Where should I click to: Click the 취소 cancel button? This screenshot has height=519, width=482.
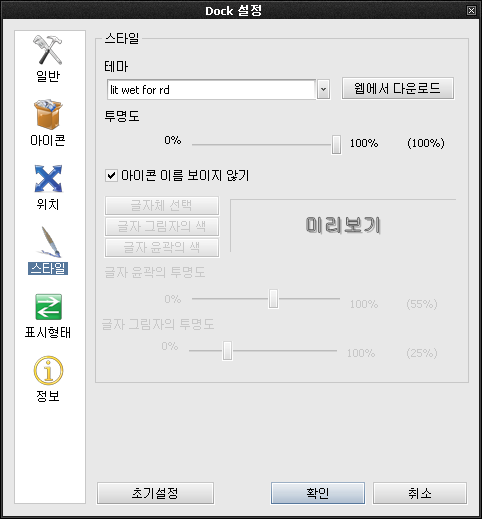click(420, 493)
